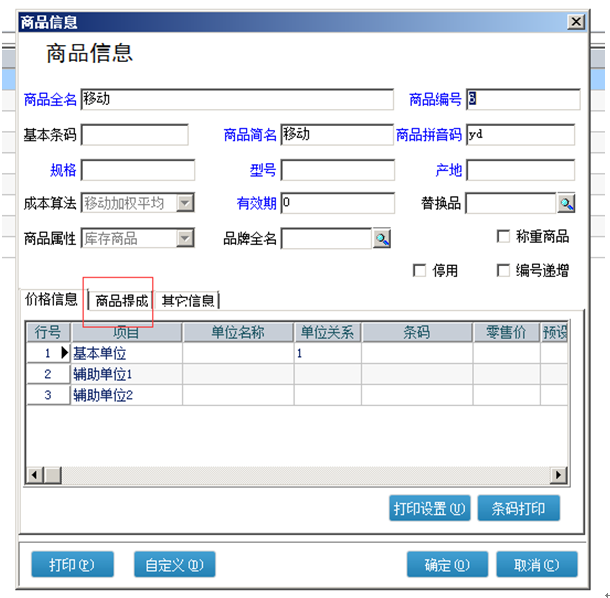Screen dimensions: 610x598
Task: Click the 商品全名 input field
Action: pos(238,100)
